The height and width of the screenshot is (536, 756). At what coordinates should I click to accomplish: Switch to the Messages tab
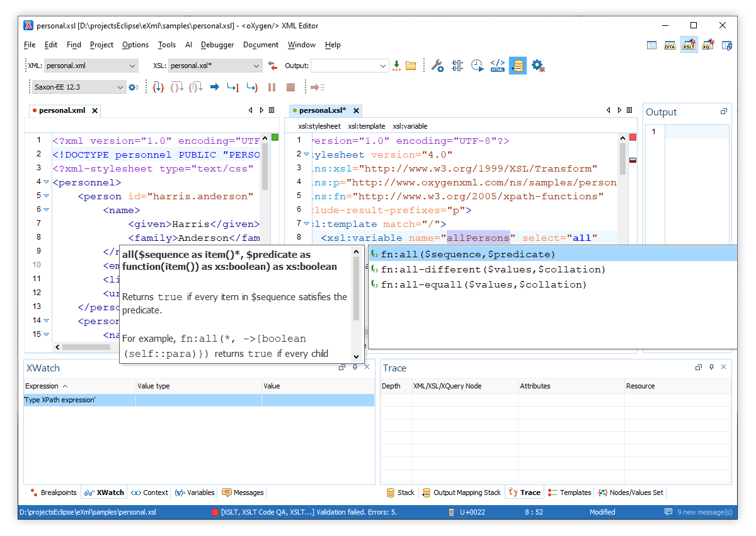[243, 492]
